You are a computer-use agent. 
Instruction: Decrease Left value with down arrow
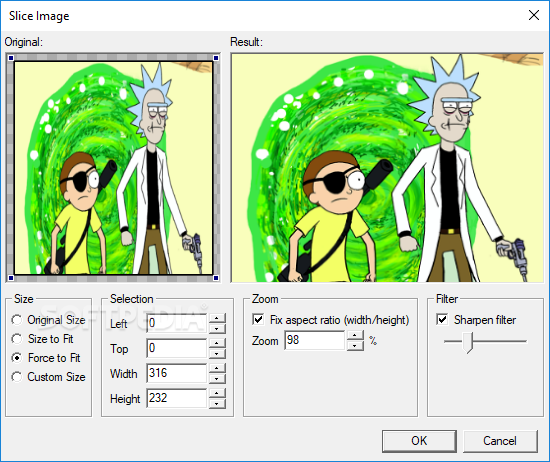pos(217,328)
